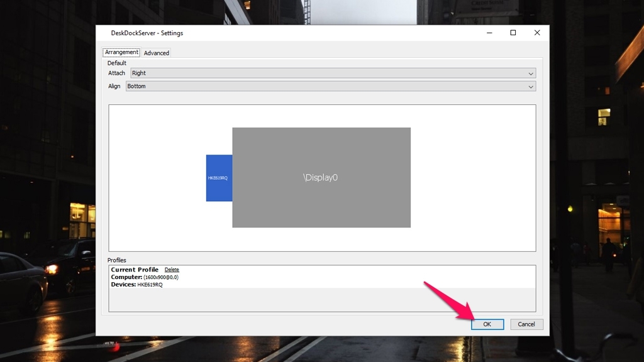The width and height of the screenshot is (644, 362).
Task: Click the Default section label
Action: (x=116, y=63)
